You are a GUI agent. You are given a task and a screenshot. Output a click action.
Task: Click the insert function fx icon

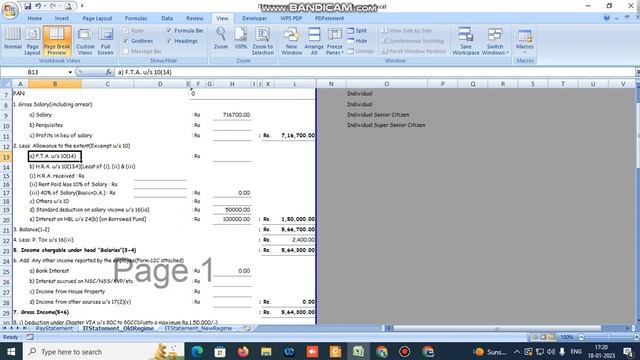109,72
